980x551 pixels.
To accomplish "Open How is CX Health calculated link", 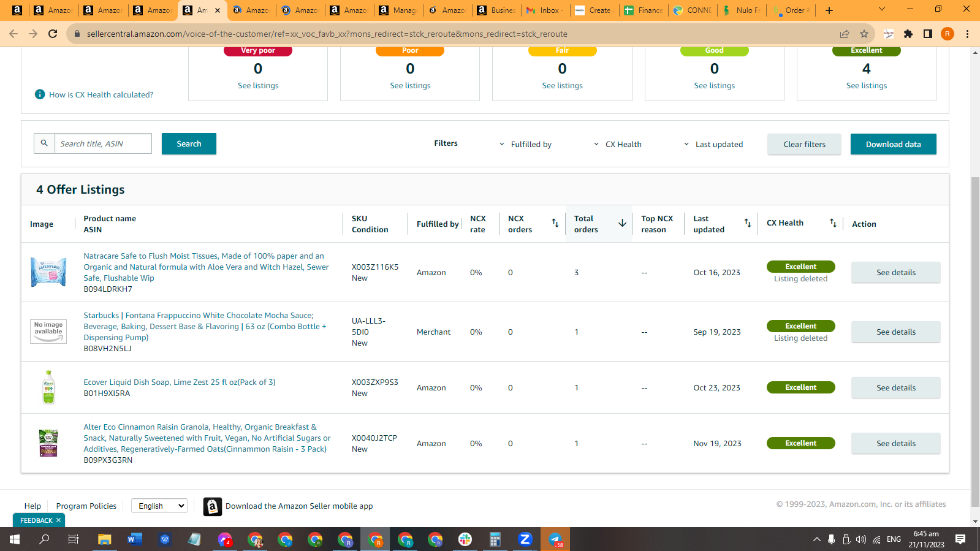I will click(101, 95).
